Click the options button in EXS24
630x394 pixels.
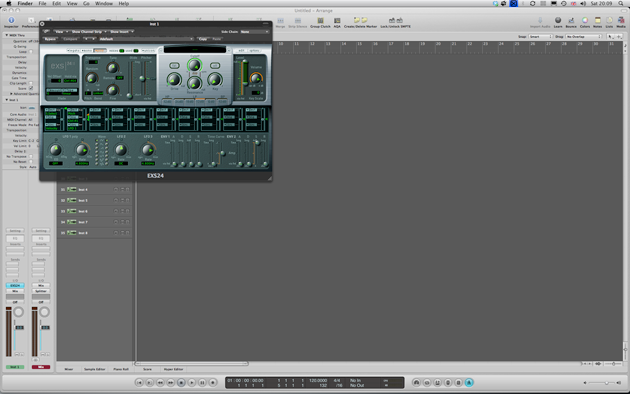(x=254, y=51)
